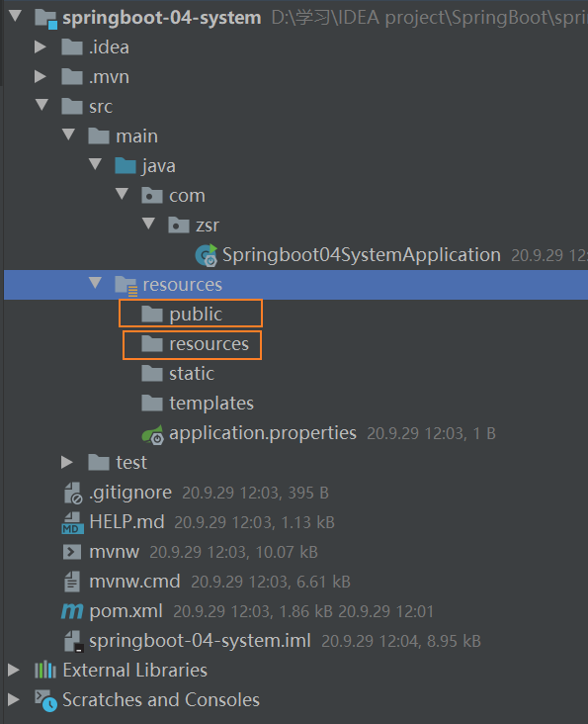
Task: Click the templates folder icon
Action: 152,403
